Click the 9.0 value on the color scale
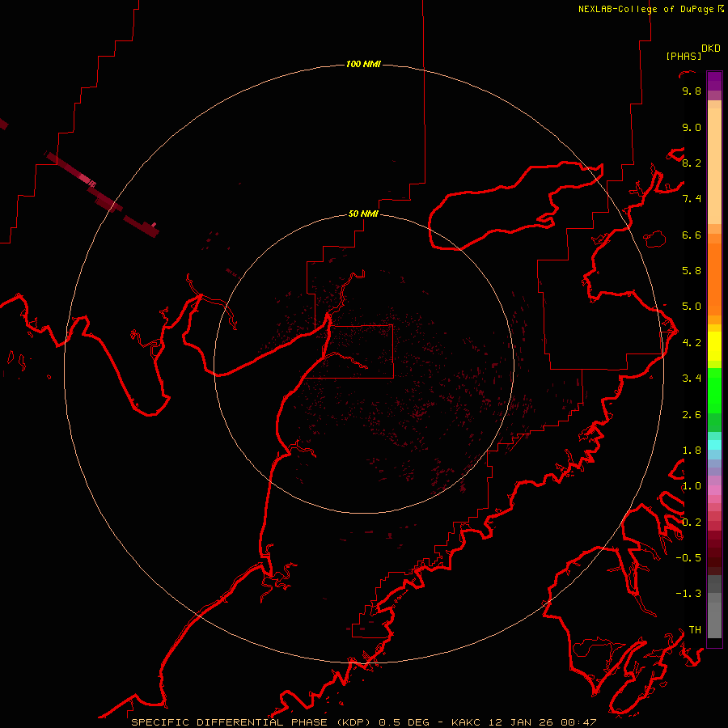Image resolution: width=728 pixels, height=728 pixels. tap(692, 127)
